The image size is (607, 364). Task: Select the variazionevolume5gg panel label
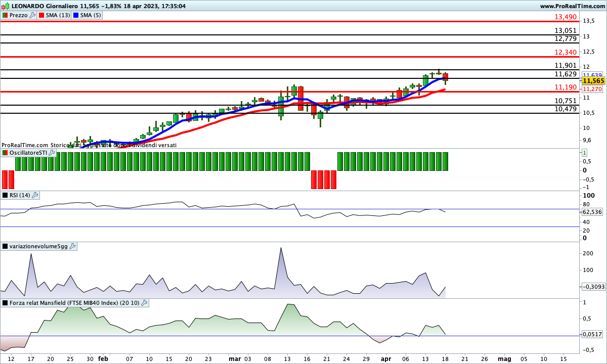pyautogui.click(x=38, y=246)
